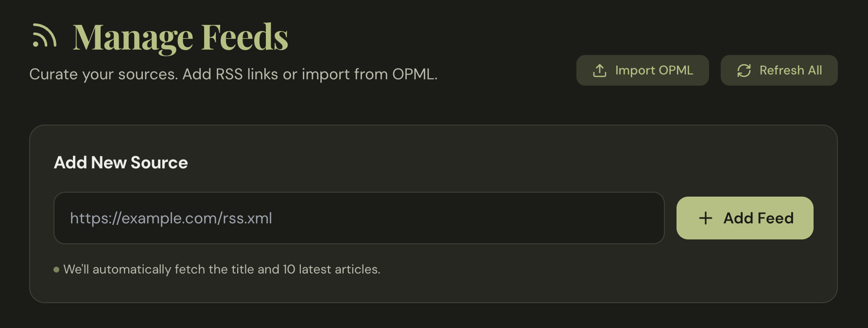Viewport: 868px width, 328px height.
Task: Click the Import OPML label text
Action: tap(654, 70)
